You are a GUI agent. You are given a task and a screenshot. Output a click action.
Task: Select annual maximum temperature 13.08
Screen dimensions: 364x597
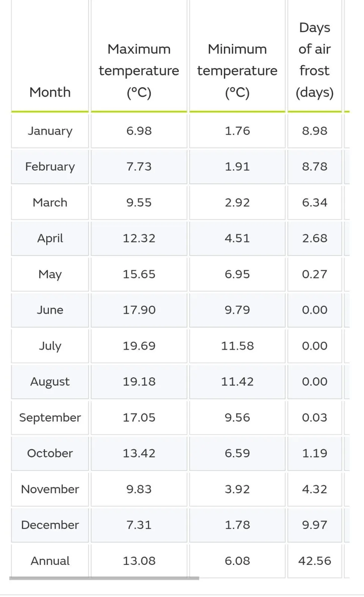point(139,560)
